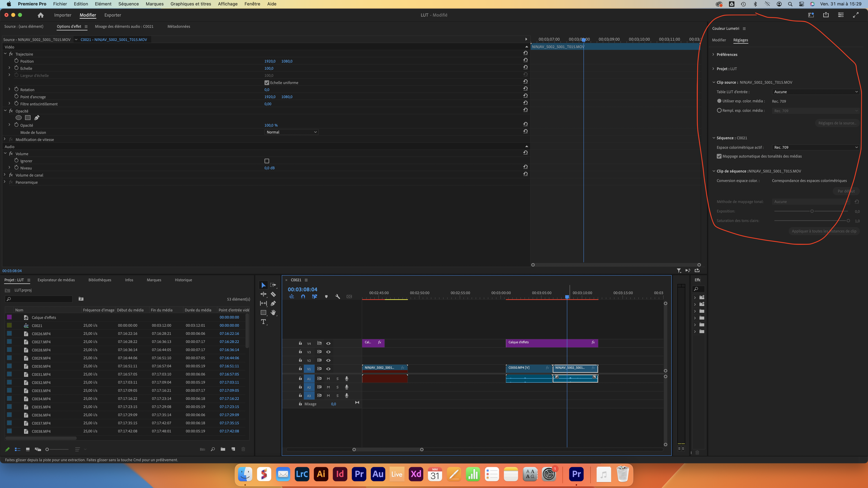The height and width of the screenshot is (488, 868).
Task: Click the free-draw bezier mask pen
Action: click(37, 118)
